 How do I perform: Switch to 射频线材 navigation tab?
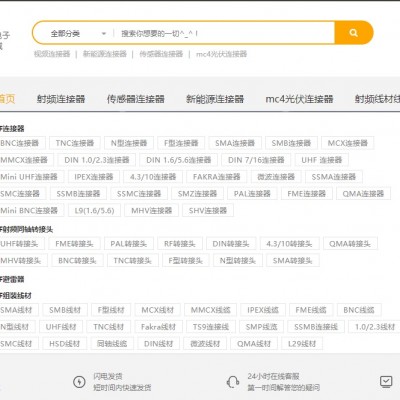377,99
